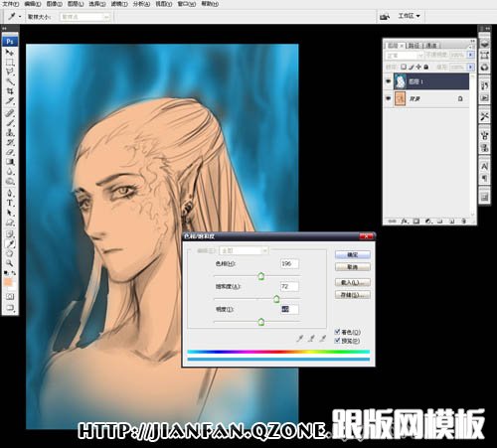This screenshot has width=497, height=448.
Task: Close the Hue/Saturation dialog
Action: tap(366, 236)
